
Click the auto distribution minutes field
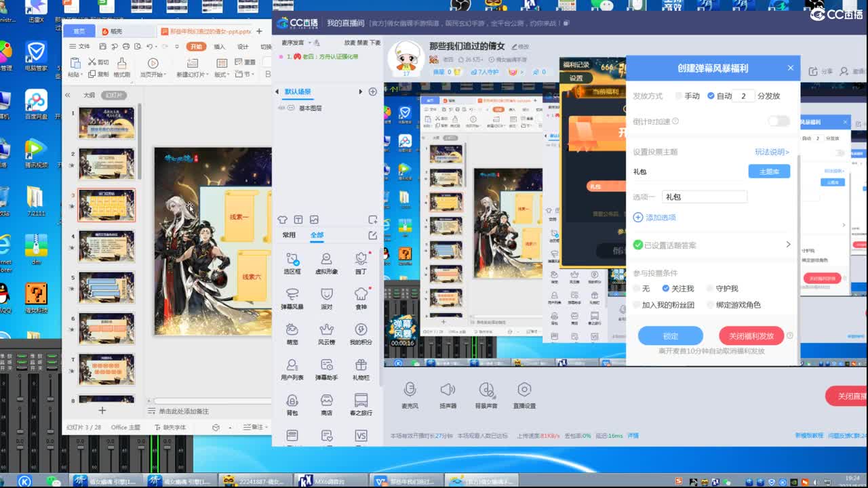click(x=744, y=96)
